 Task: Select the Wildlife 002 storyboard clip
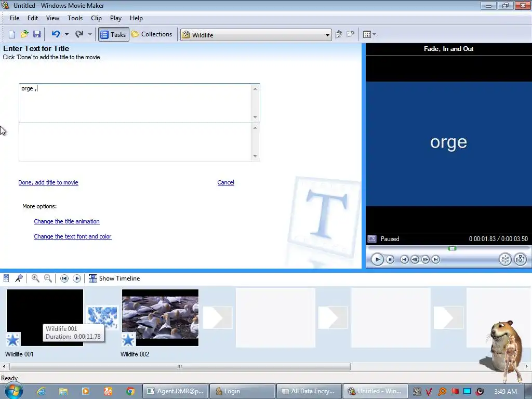[160, 317]
